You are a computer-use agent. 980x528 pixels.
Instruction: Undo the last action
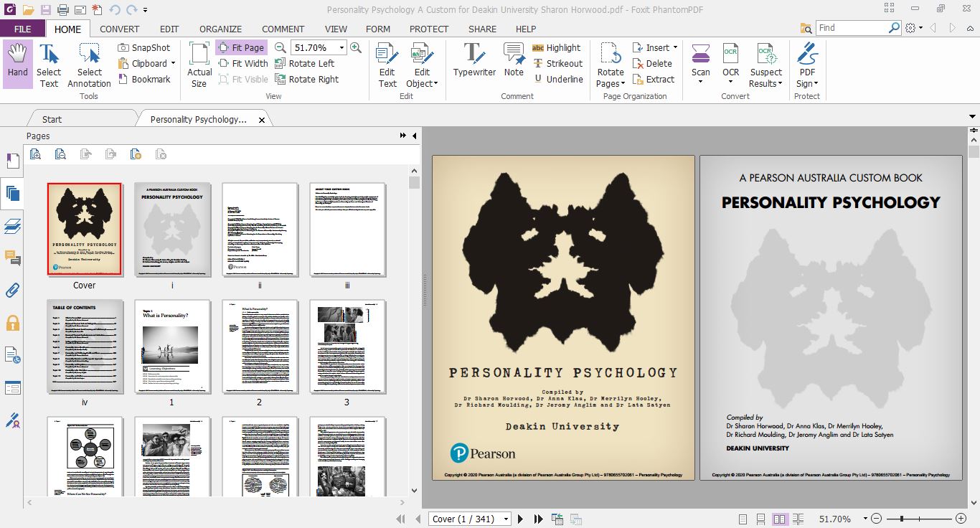(x=115, y=10)
